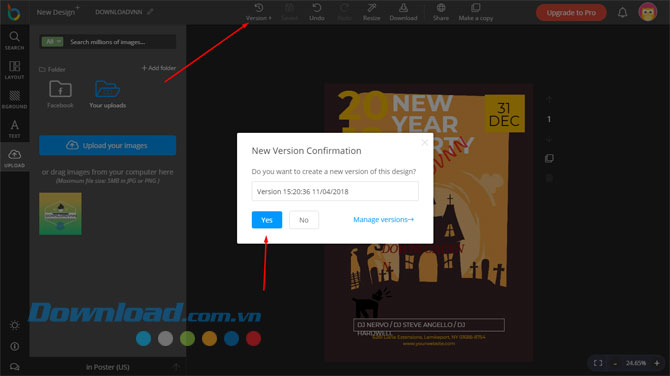The height and width of the screenshot is (376, 670).
Task: Edit the DOWNLOADVNN design name pencil icon
Action: click(x=150, y=12)
